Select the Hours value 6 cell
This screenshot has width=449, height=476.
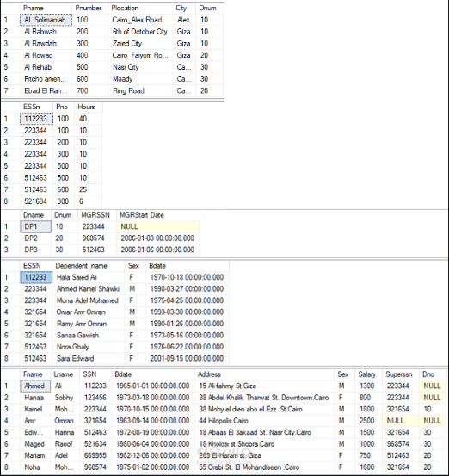coord(88,201)
